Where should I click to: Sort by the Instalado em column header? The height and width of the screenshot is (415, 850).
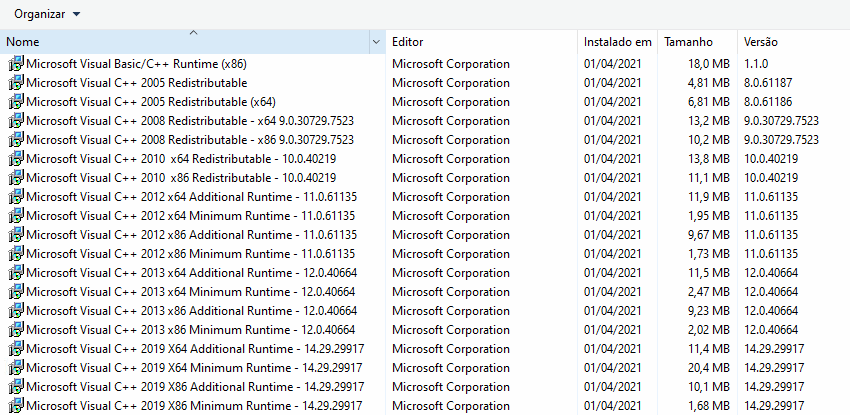coord(617,42)
